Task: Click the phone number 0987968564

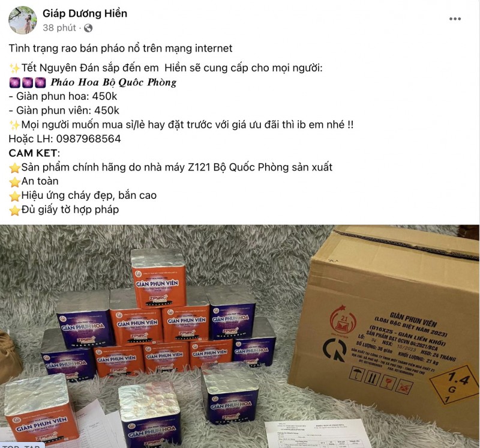Action: 88,139
